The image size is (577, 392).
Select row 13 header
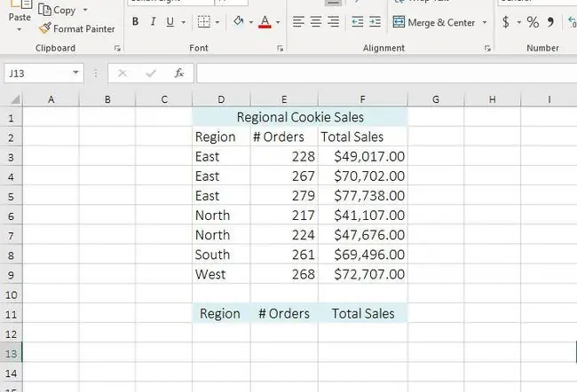point(11,353)
